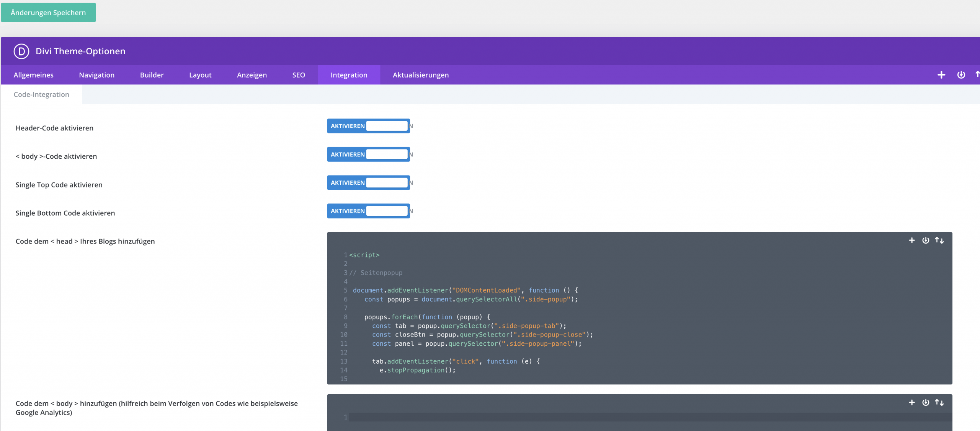Click plus icon in head code editor
The width and height of the screenshot is (980, 431).
(x=912, y=240)
